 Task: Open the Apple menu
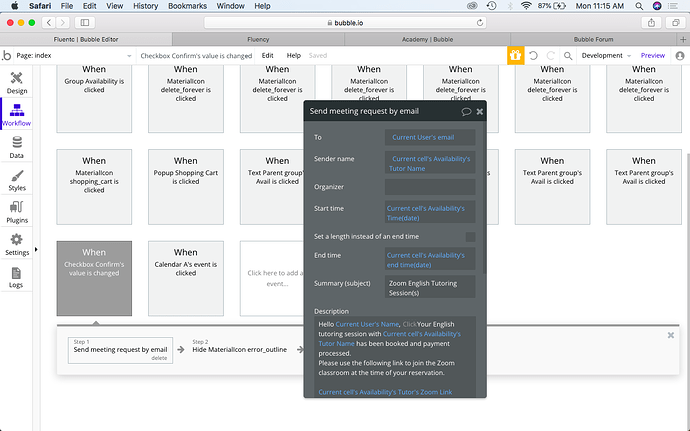click(x=14, y=6)
